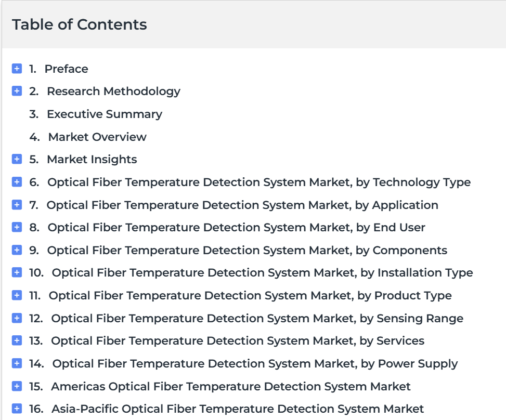
Task: Click the Market Overview entry
Action: pyautogui.click(x=97, y=137)
